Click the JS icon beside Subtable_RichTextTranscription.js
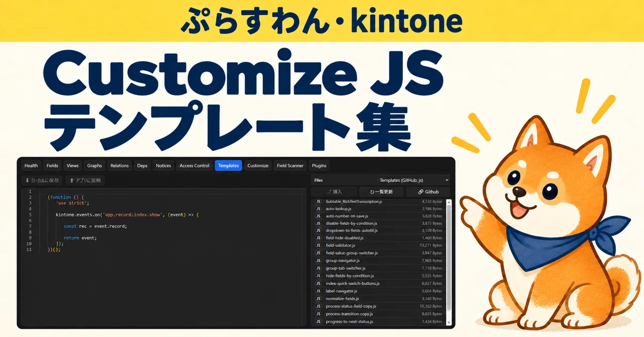644x337 pixels. pos(318,201)
